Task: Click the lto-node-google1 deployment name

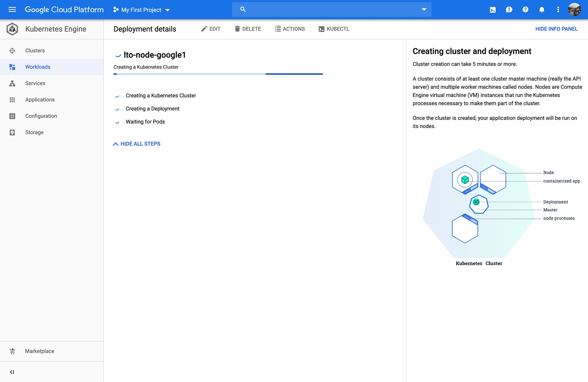Action: [x=155, y=55]
